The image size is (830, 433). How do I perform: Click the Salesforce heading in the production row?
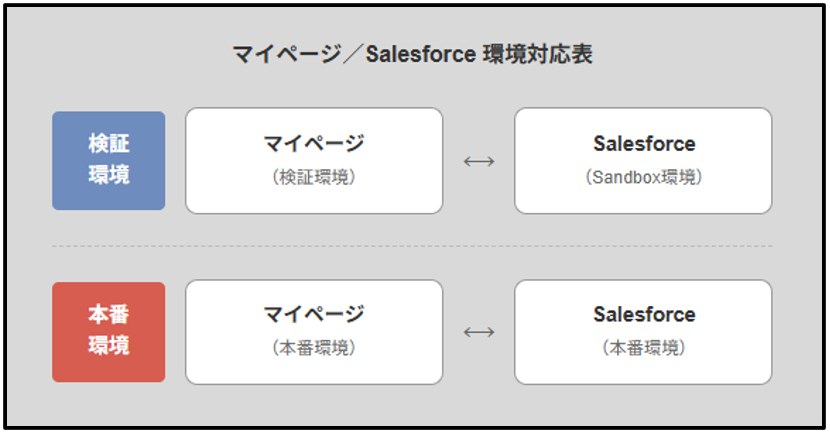click(x=643, y=315)
